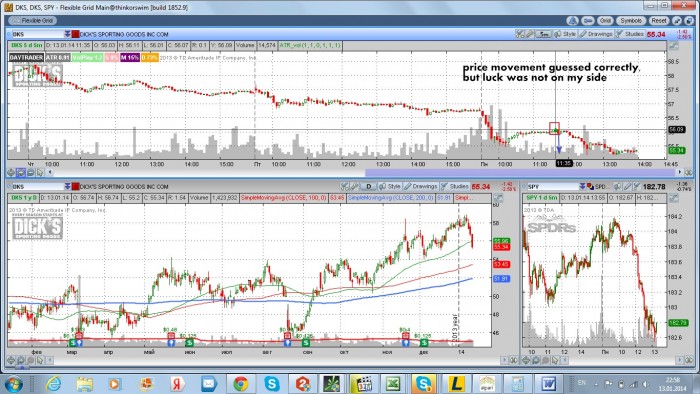Open Yandex browser from taskbar
The height and width of the screenshot is (394, 700).
click(177, 384)
